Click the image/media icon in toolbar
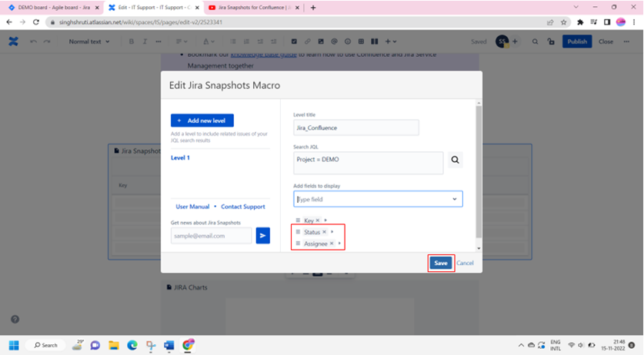Viewport: 644px width, 355px height. (x=321, y=41)
